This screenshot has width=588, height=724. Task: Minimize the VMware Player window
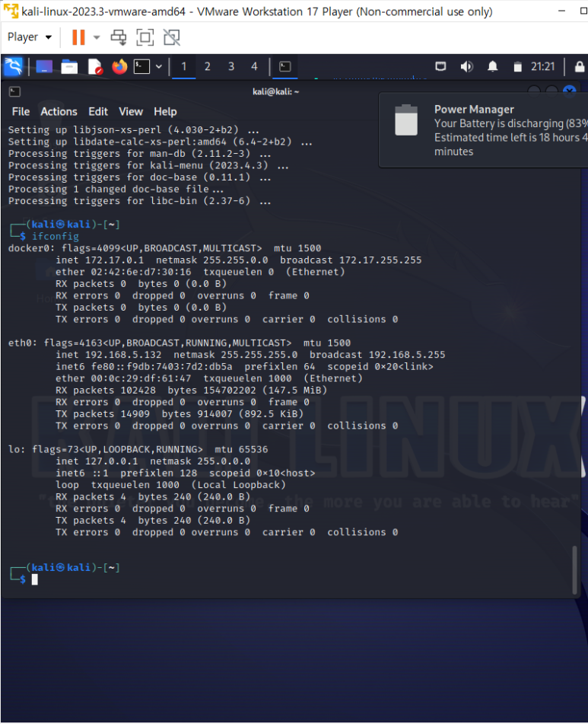[561, 11]
